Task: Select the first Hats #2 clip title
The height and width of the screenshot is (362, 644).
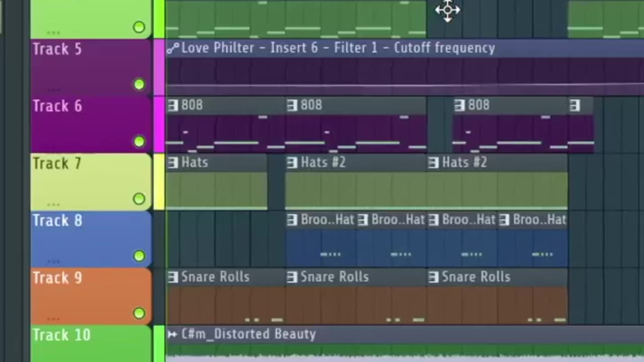Action: (x=323, y=162)
